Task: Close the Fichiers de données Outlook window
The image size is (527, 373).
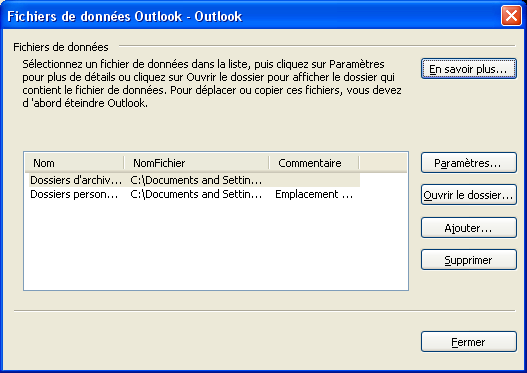Action: click(511, 15)
